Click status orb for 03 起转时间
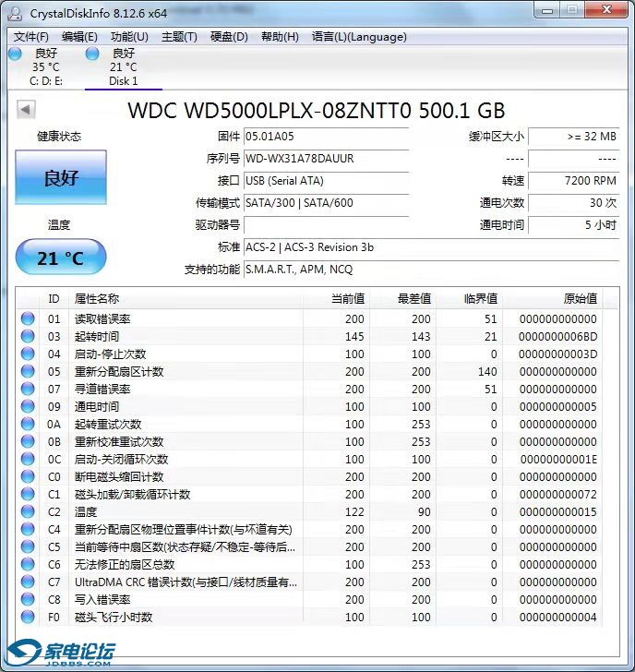635x672 pixels. pos(28,336)
